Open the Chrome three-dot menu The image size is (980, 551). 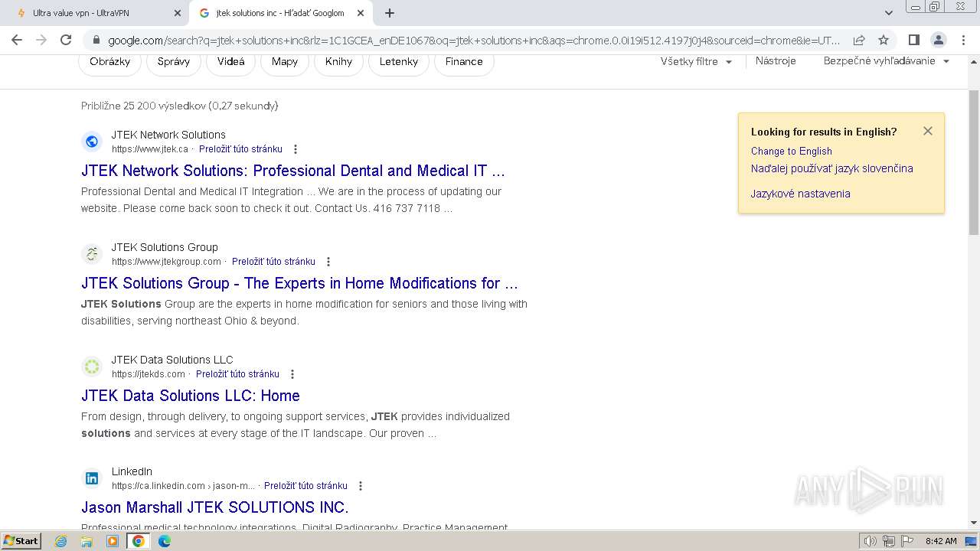[x=962, y=40]
